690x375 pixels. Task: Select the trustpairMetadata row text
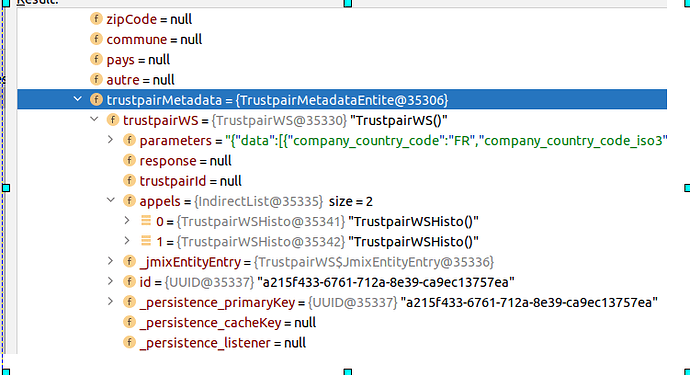[x=277, y=100]
